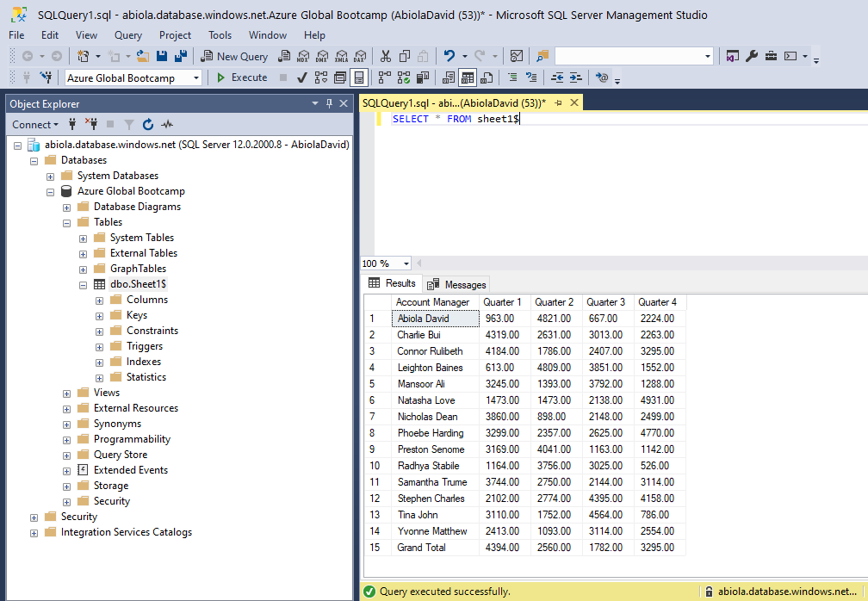Screen dimensions: 868x601
Task: Select the Indexes folder in the tree
Action: (x=143, y=362)
